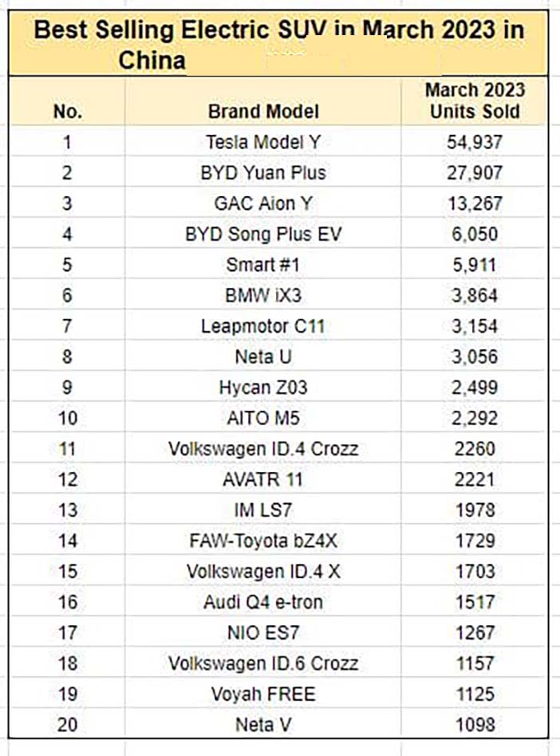Select the "March 2023 Units Sold" header cell

[x=474, y=100]
